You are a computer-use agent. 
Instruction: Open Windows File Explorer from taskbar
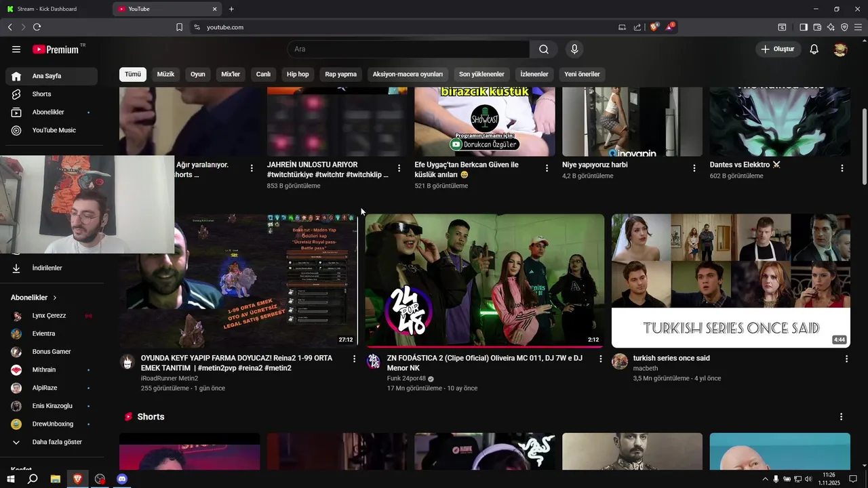click(x=56, y=479)
